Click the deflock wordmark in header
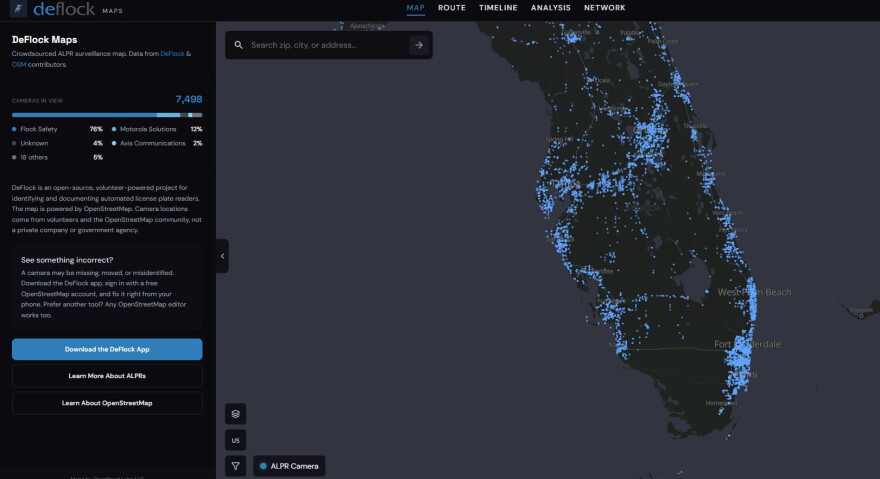Viewport: 880px width, 479px height. pyautogui.click(x=64, y=9)
